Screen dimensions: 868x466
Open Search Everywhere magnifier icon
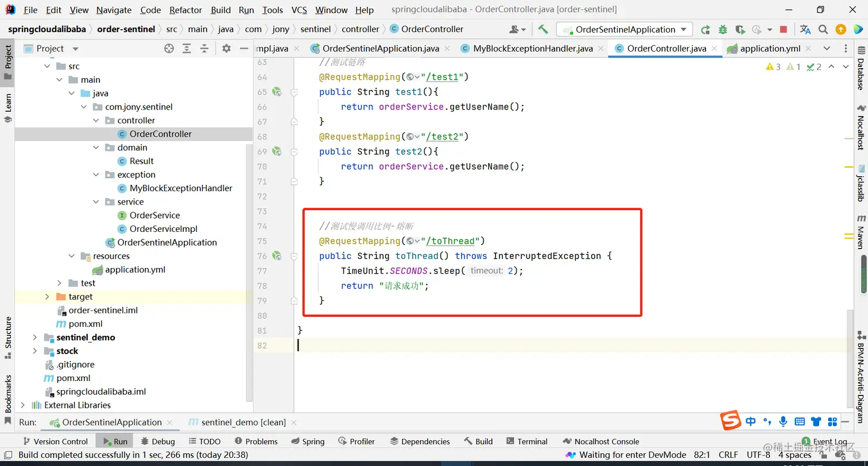pyautogui.click(x=823, y=29)
